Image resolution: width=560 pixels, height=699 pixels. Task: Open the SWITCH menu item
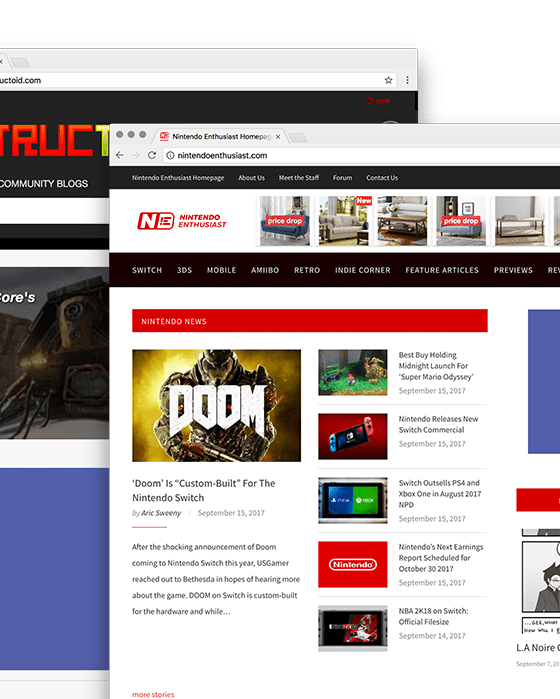(147, 270)
